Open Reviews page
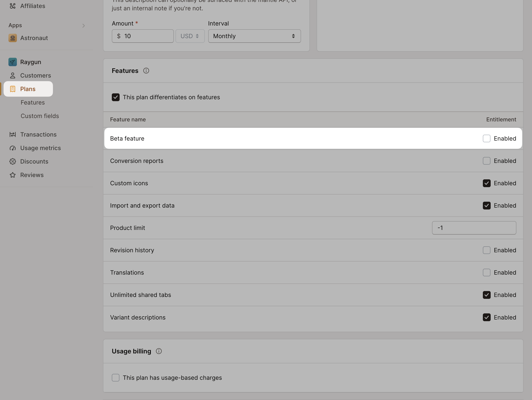Image resolution: width=532 pixels, height=400 pixels. [x=32, y=175]
